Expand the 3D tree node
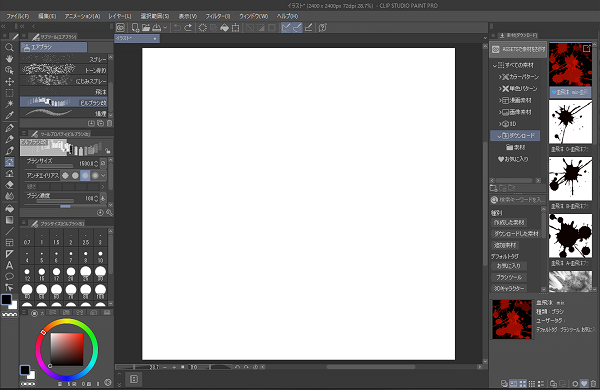600x390 pixels. 500,124
